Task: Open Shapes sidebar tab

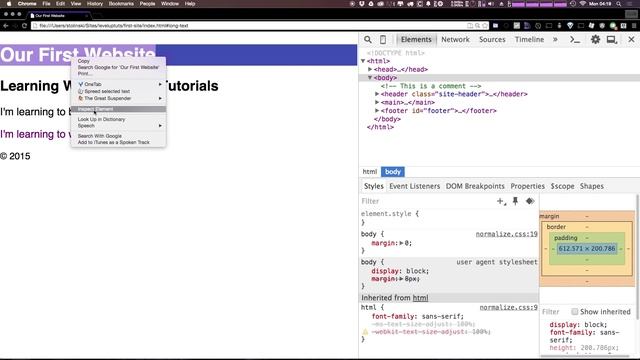Action: click(x=591, y=186)
